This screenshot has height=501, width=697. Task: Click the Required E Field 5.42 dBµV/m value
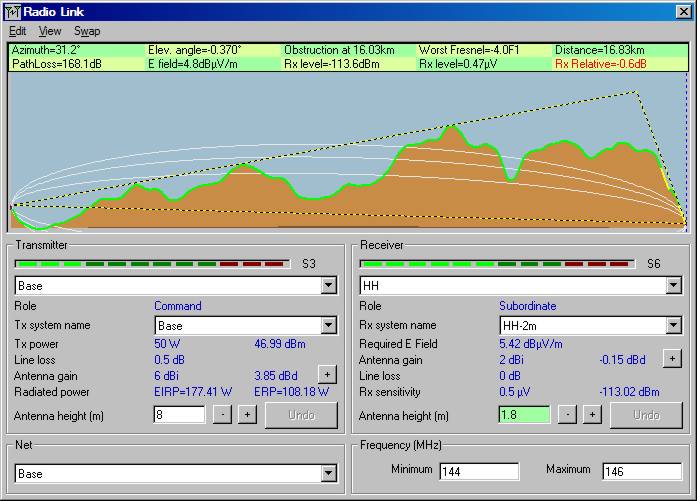pyautogui.click(x=531, y=344)
